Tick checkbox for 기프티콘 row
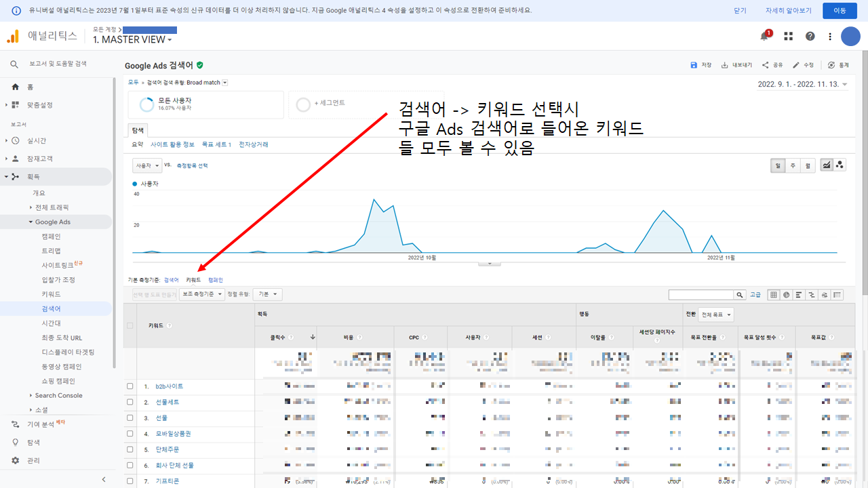 tap(130, 481)
